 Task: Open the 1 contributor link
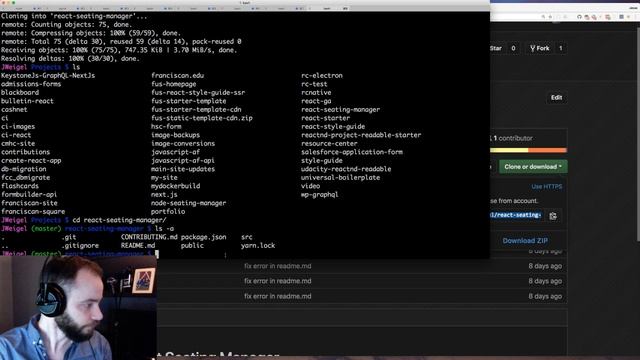[513, 138]
